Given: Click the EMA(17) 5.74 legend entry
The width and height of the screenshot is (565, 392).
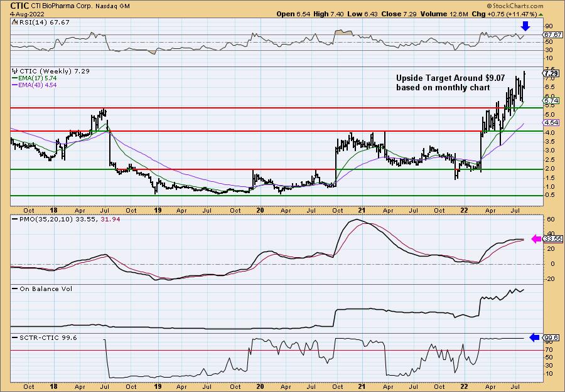Looking at the screenshot, I should [37, 78].
